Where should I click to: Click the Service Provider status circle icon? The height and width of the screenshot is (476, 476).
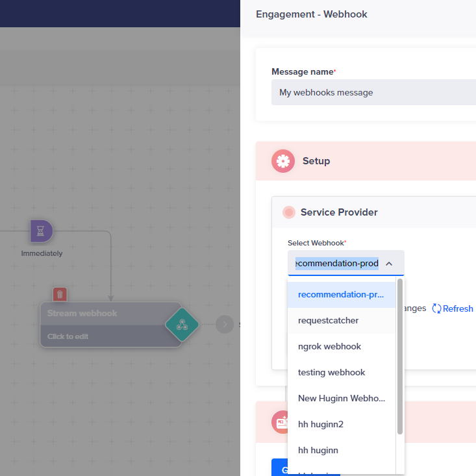coord(289,212)
